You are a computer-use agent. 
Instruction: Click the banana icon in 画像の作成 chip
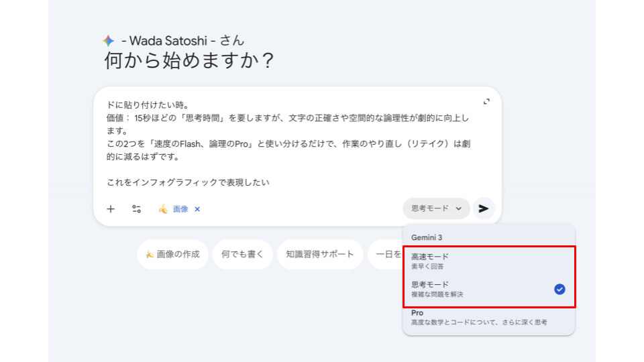point(150,255)
